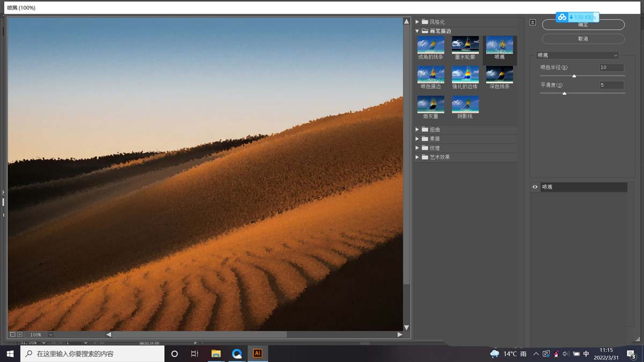644x362 pixels.
Task: Select the 成角的线条 filter thumbnail
Action: click(430, 45)
